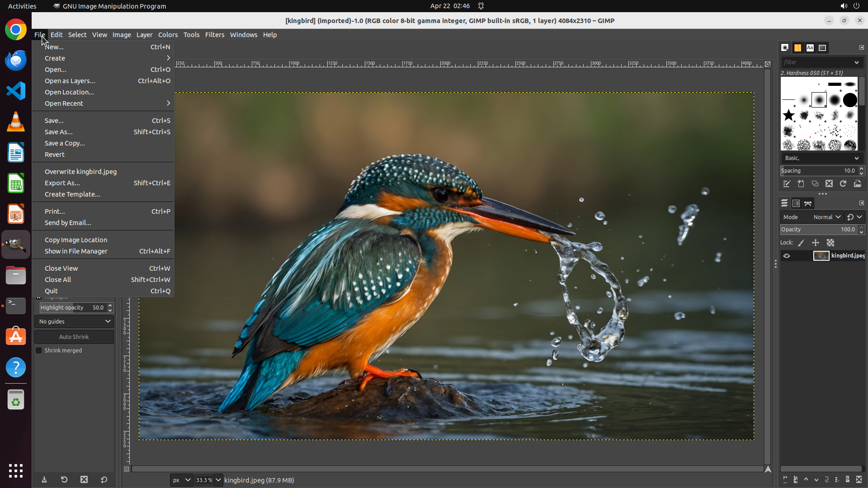Click the lock pixels brush icon
Image resolution: width=868 pixels, height=488 pixels.
tap(801, 243)
